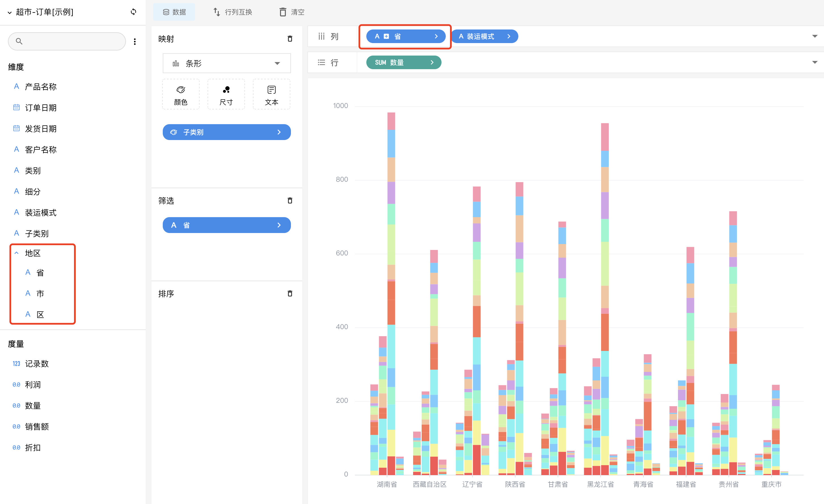Image resolution: width=824 pixels, height=504 pixels.
Task: Select the 订单日期 date field
Action: (x=41, y=108)
